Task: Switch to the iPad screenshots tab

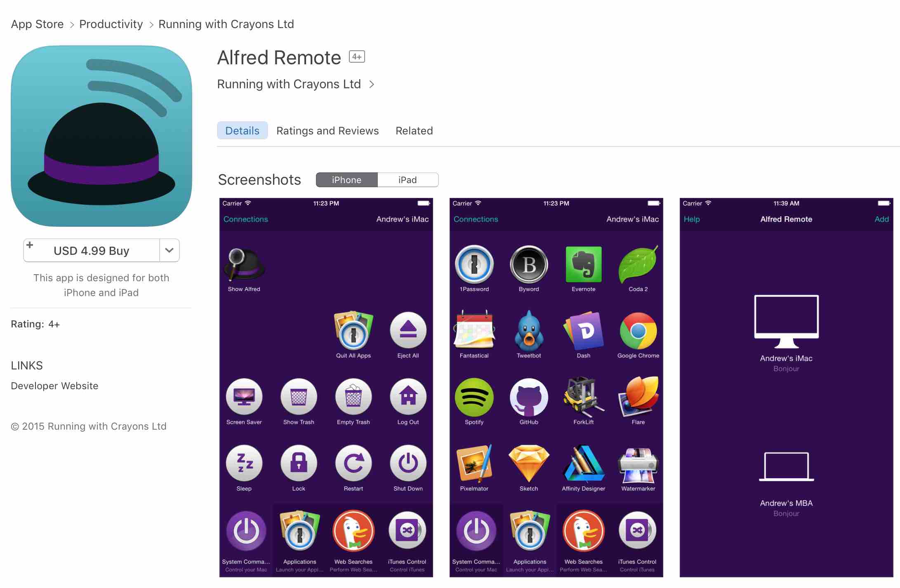Action: click(408, 180)
